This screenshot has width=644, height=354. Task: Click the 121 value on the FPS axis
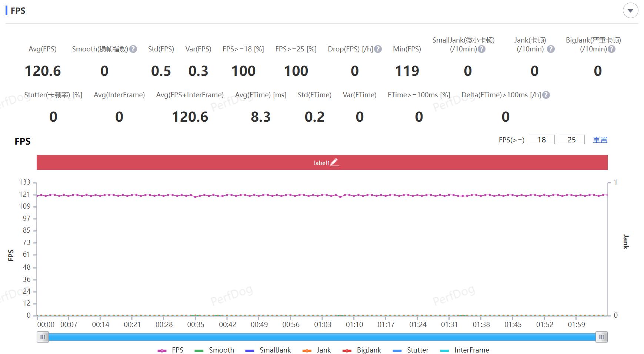coord(25,195)
